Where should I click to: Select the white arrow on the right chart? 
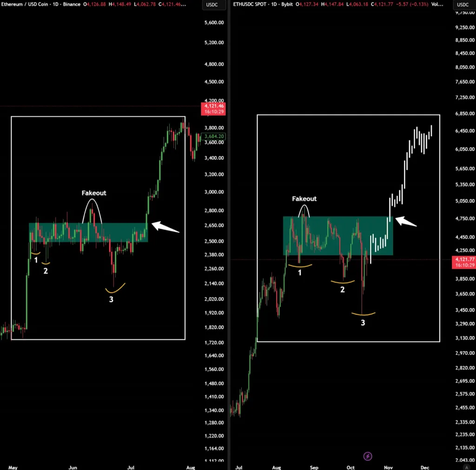click(x=406, y=222)
